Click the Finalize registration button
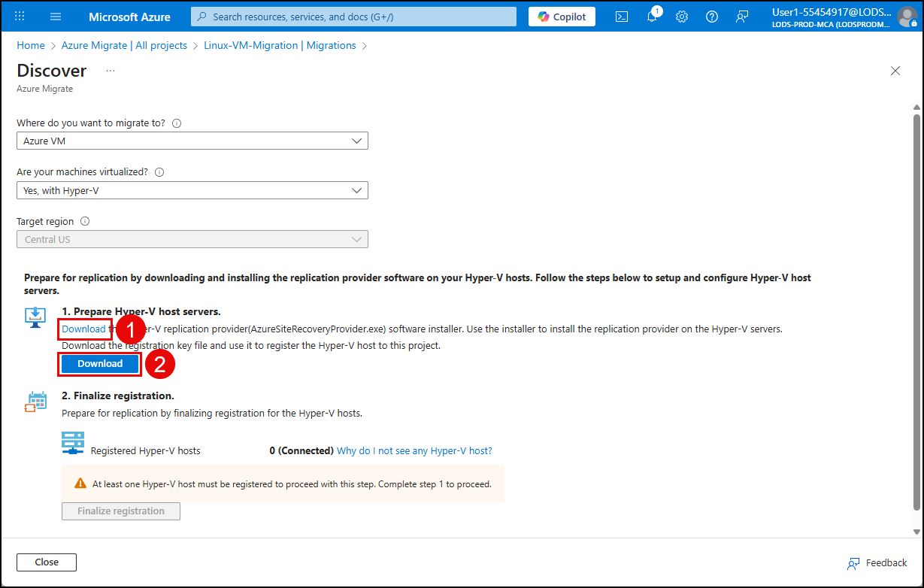924x588 pixels. click(121, 511)
